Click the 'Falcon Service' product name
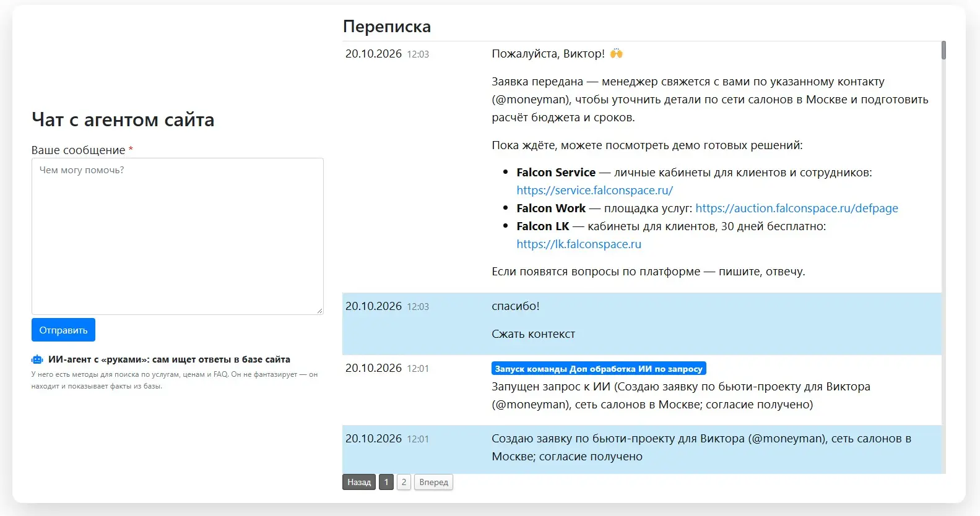This screenshot has width=980, height=516. tap(556, 172)
